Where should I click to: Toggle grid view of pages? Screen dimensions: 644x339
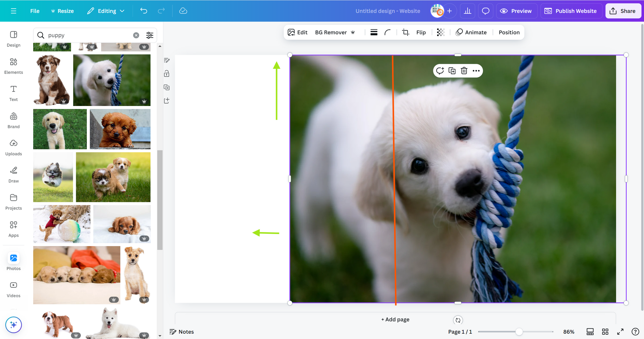coord(605,332)
